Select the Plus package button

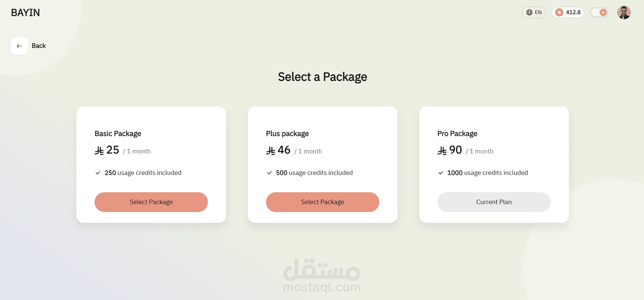[x=322, y=202]
